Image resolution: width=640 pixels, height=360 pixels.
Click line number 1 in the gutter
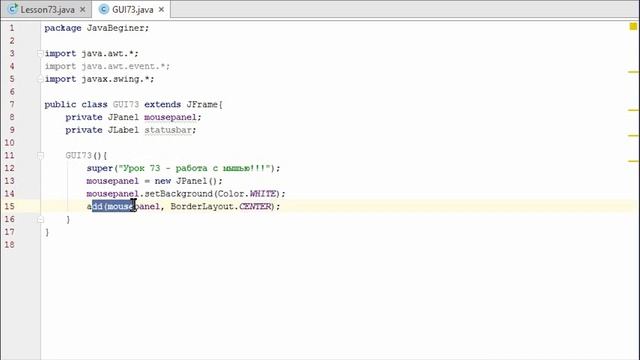coord(12,28)
